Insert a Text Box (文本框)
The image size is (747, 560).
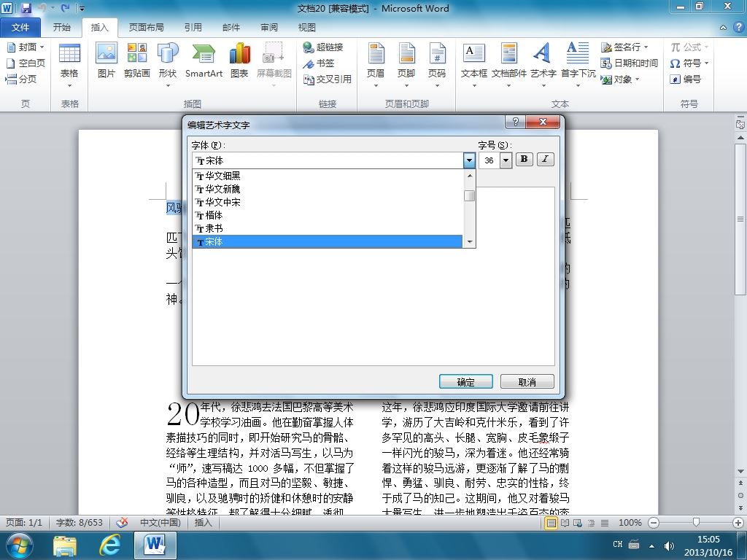(x=474, y=66)
